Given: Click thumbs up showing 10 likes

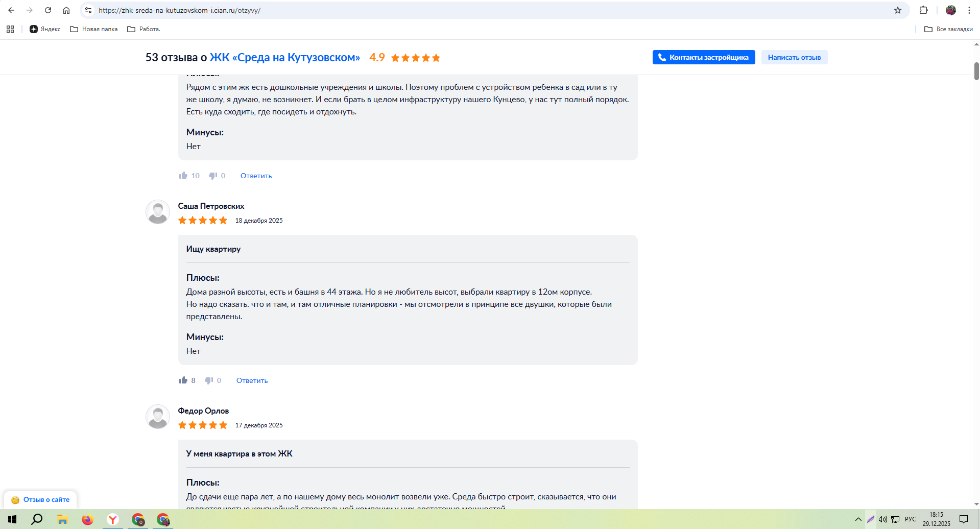Looking at the screenshot, I should click(183, 176).
